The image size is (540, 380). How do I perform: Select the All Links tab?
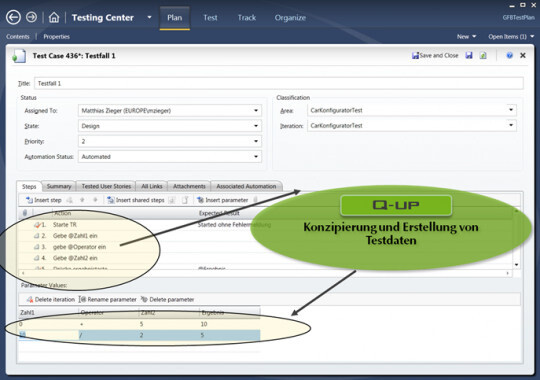(x=152, y=186)
